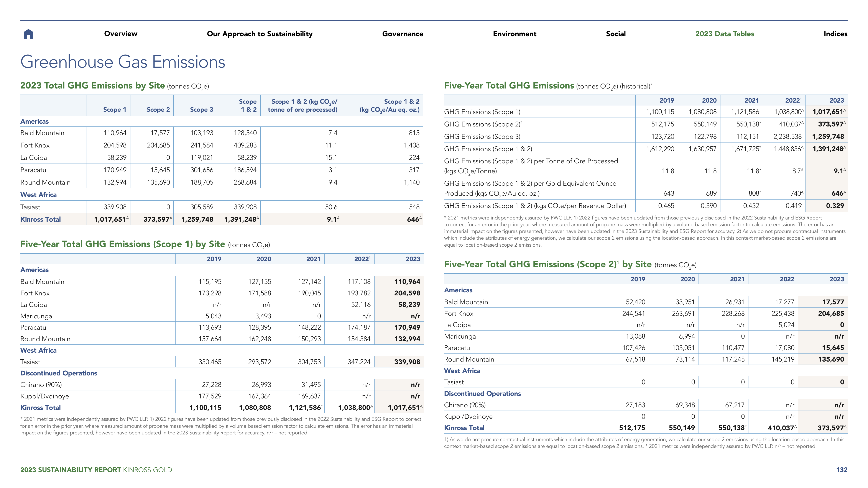The width and height of the screenshot is (868, 488).
Task: Click the home icon in the navigation bar
Action: coord(28,34)
